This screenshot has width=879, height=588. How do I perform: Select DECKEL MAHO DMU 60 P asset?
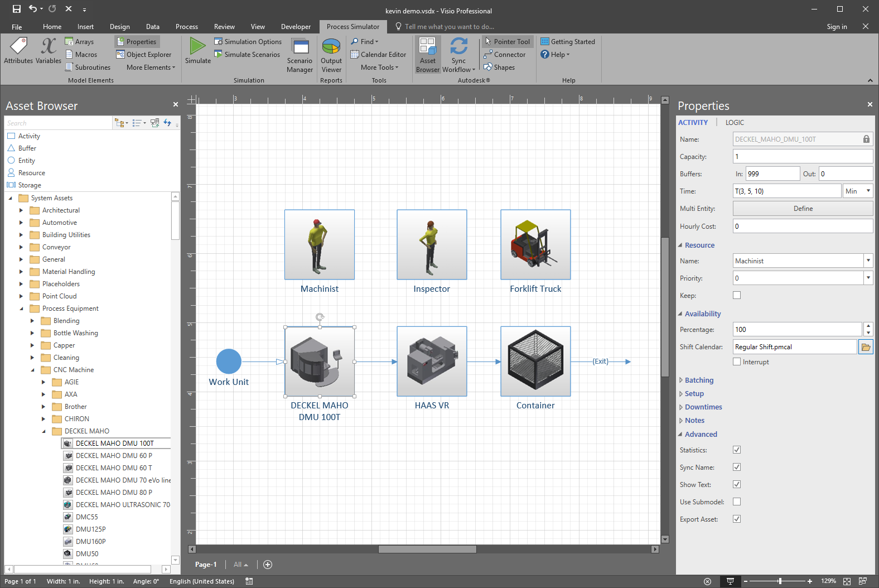pyautogui.click(x=114, y=456)
